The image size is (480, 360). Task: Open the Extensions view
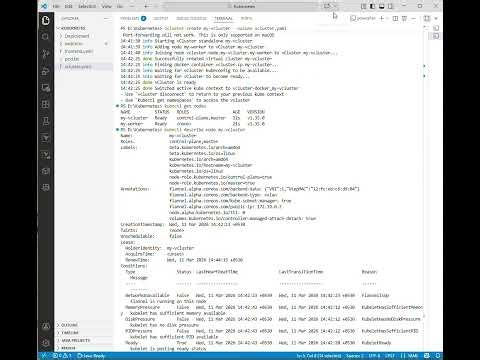[46, 105]
